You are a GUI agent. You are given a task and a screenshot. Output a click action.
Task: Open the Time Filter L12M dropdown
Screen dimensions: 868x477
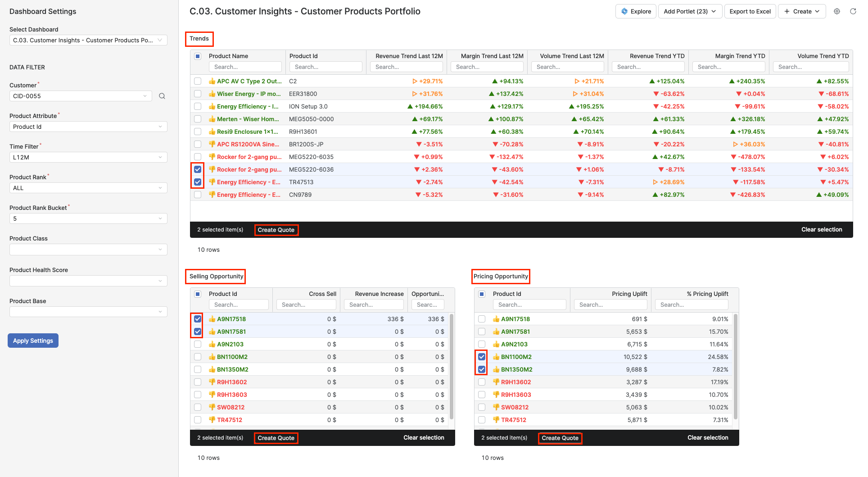[88, 157]
